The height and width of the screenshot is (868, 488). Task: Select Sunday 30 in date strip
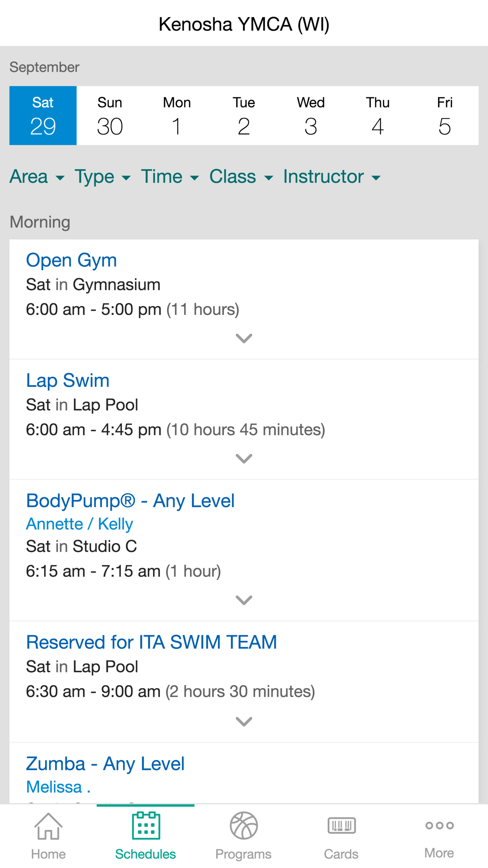point(110,116)
